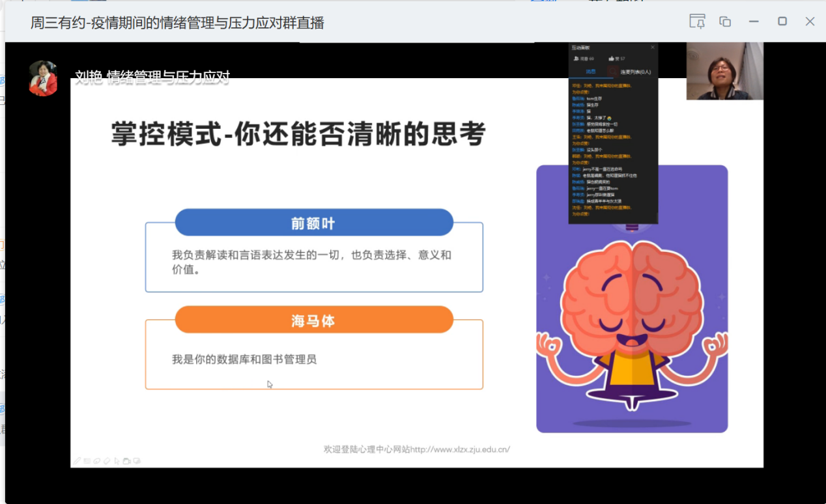Click the presenter's webcam video thumbnail
Screen dimensions: 826x504
[x=724, y=71]
